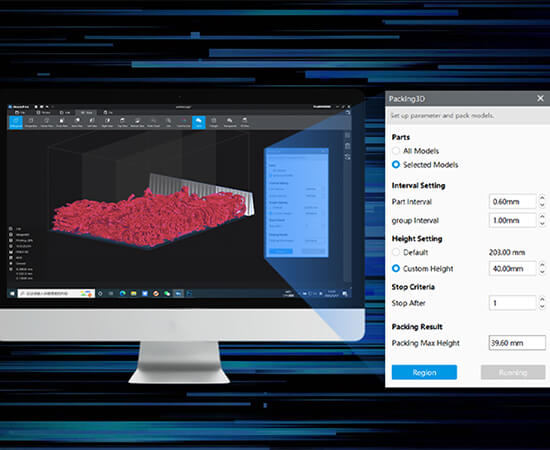This screenshot has height=450, width=550.
Task: Open the notification center icon on taskbar
Action: click(x=345, y=294)
